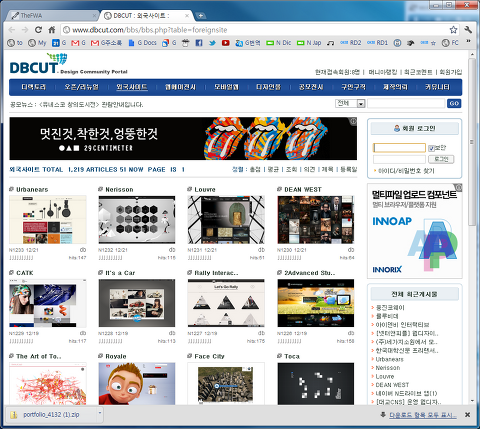Viewport: 480px width, 429px height.
Task: Click the address bar URL
Action: 150,30
